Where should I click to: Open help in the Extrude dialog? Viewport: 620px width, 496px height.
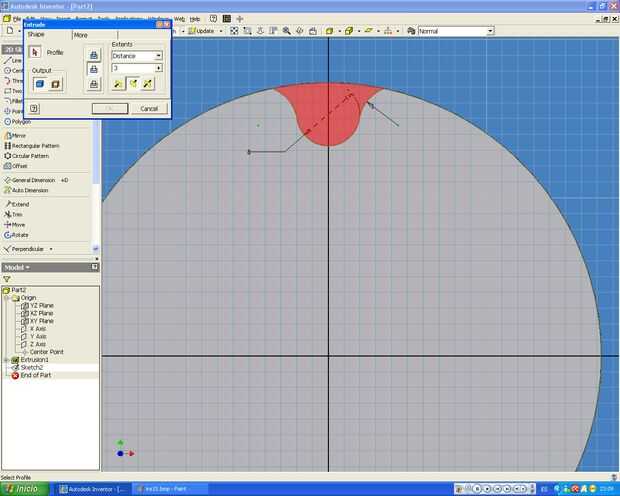pos(34,108)
